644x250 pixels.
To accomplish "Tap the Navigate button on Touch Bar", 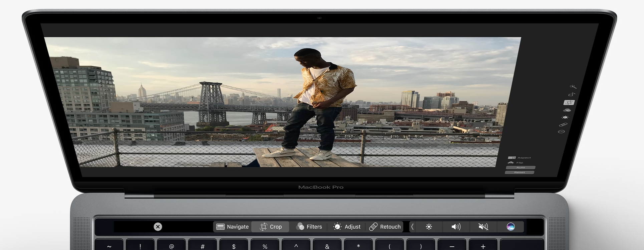I will click(232, 227).
